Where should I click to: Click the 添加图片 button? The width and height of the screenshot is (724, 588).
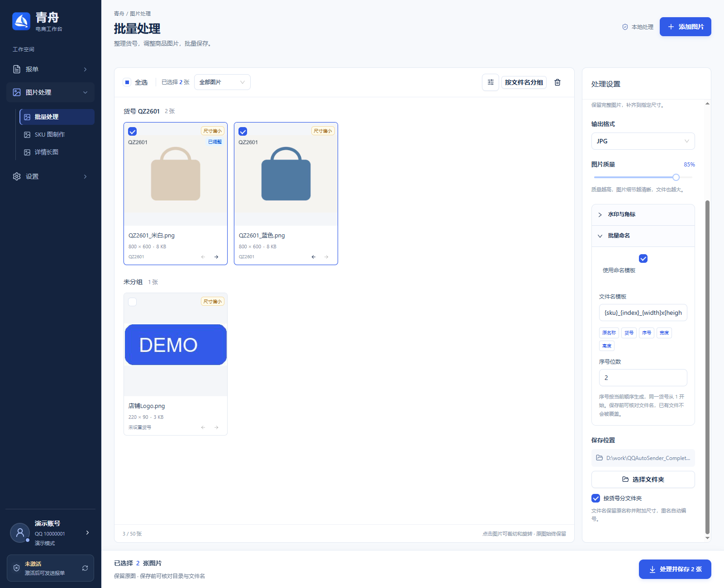pos(685,27)
